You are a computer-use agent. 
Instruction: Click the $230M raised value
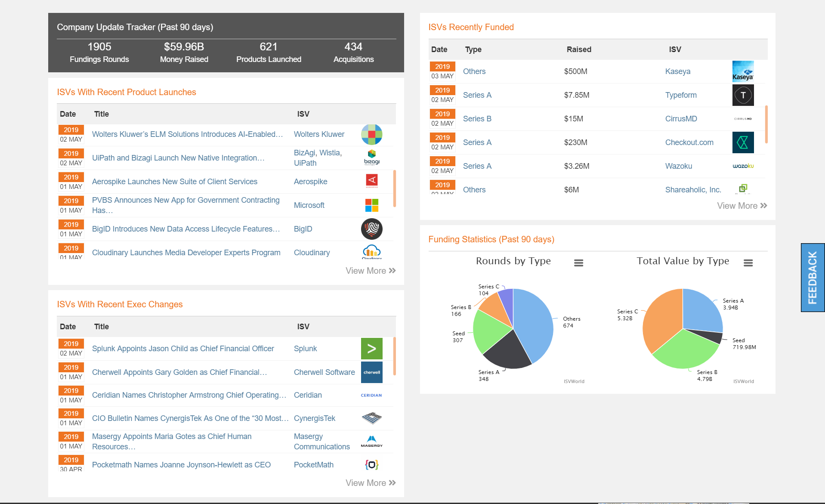pos(576,142)
